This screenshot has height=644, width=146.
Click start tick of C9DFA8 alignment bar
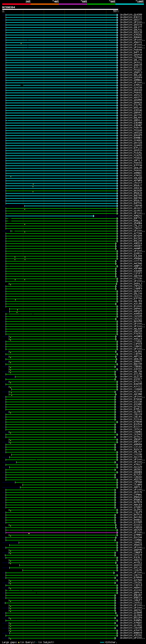24,206
